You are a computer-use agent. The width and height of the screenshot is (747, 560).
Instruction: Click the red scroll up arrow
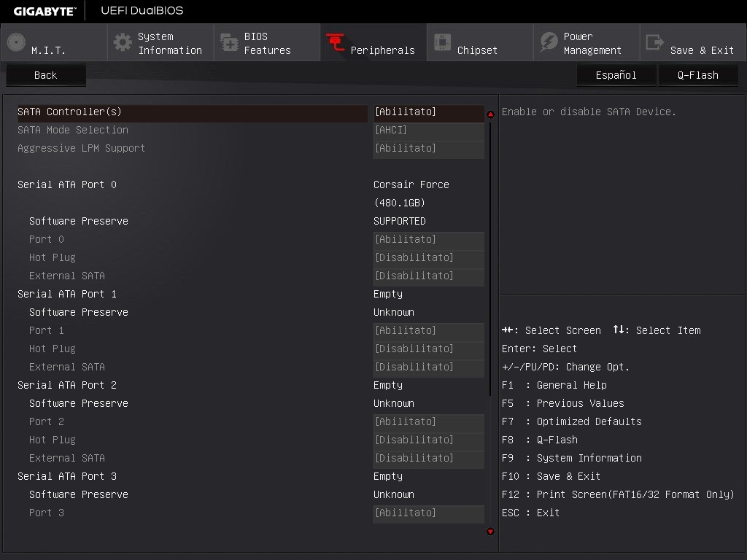point(490,114)
